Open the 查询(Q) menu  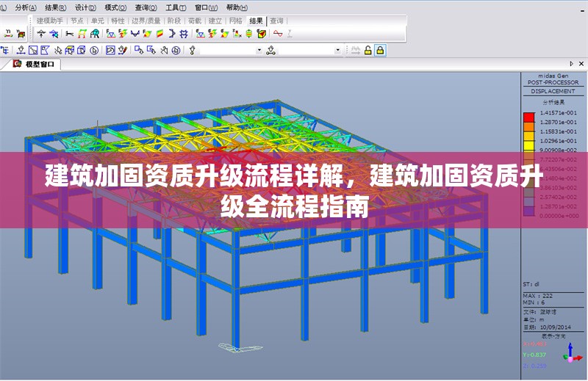146,7
